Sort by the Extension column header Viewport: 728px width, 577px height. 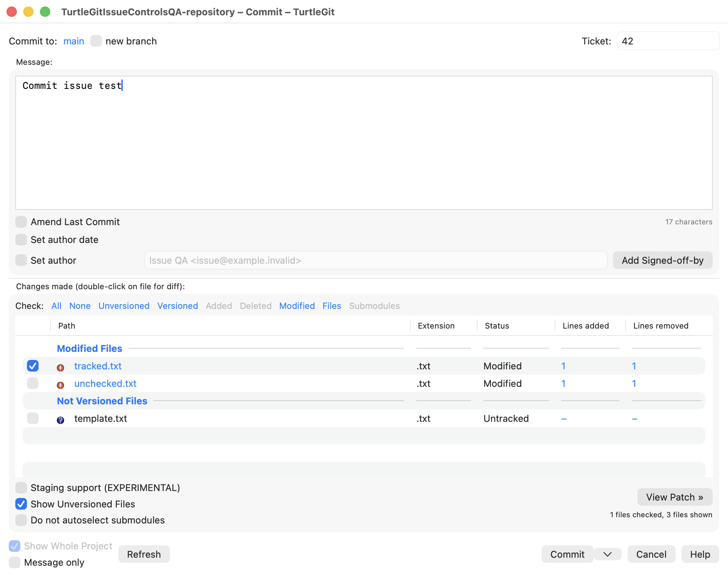444,326
